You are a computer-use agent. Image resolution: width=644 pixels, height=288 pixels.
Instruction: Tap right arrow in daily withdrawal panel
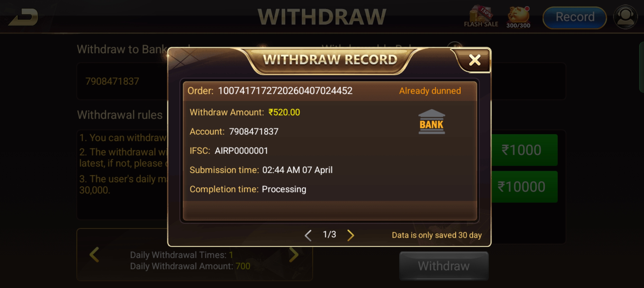pyautogui.click(x=294, y=255)
